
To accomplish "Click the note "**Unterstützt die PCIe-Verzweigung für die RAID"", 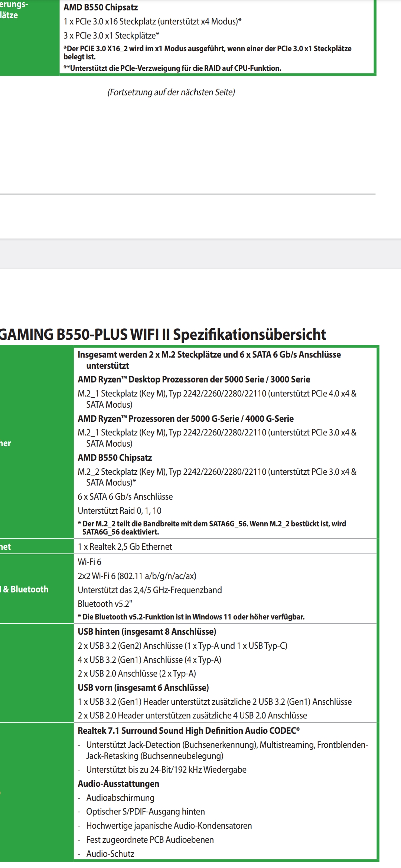I will (172, 68).
